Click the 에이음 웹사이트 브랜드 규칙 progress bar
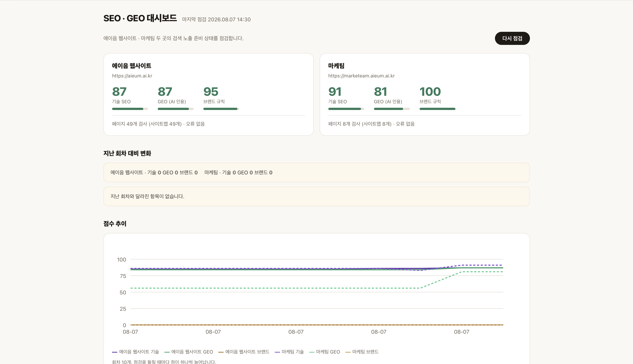 point(221,109)
